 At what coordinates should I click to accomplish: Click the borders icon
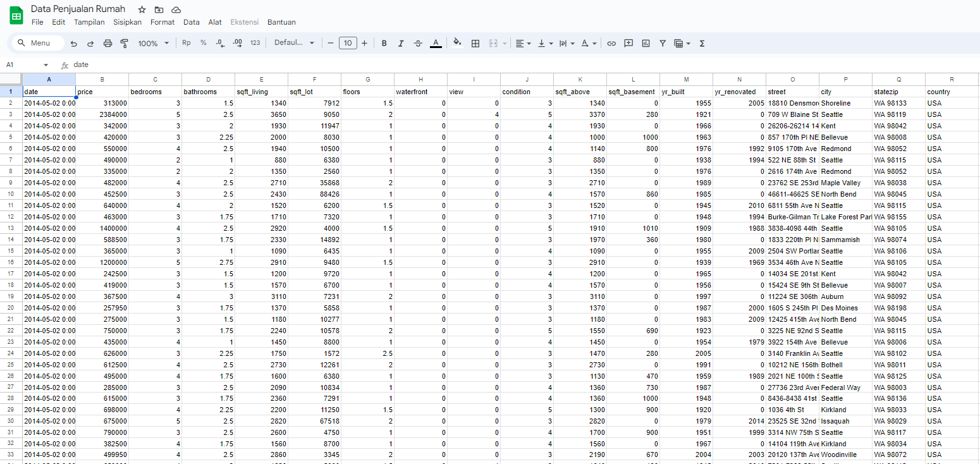(475, 43)
